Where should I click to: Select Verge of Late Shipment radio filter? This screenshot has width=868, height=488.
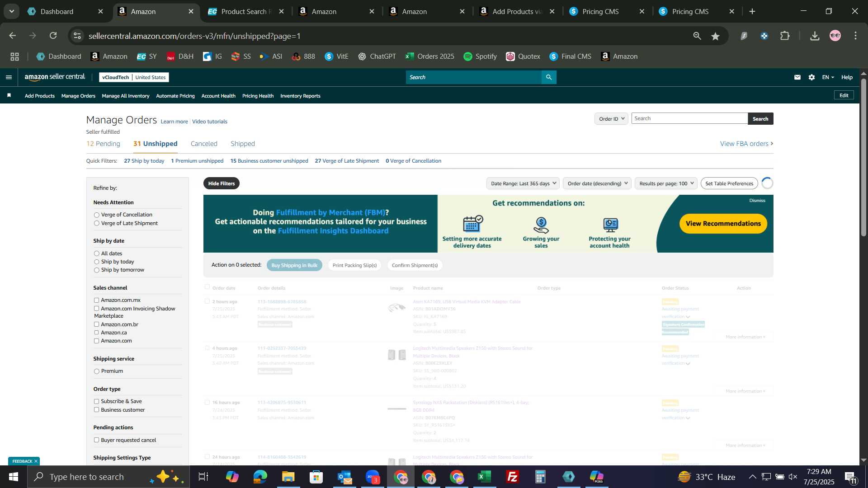coord(96,224)
